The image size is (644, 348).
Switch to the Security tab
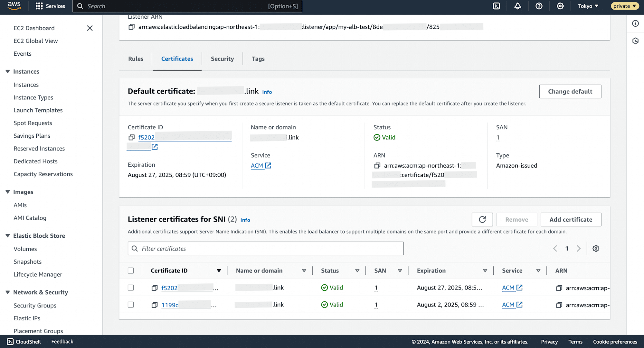point(223,59)
